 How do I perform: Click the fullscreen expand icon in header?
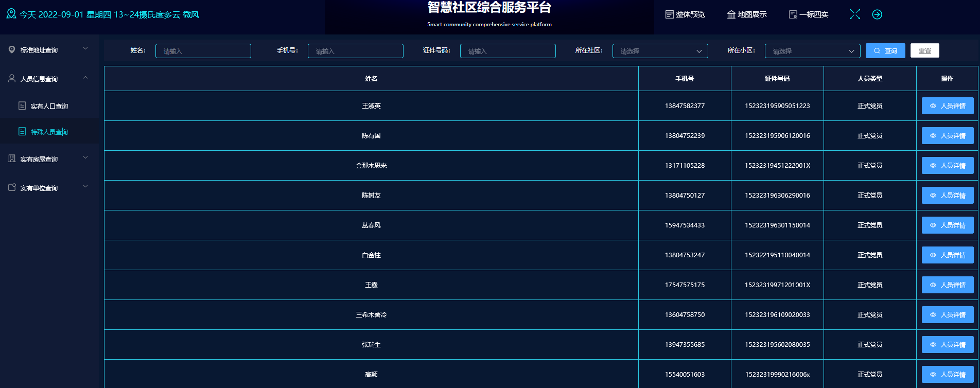click(x=854, y=14)
